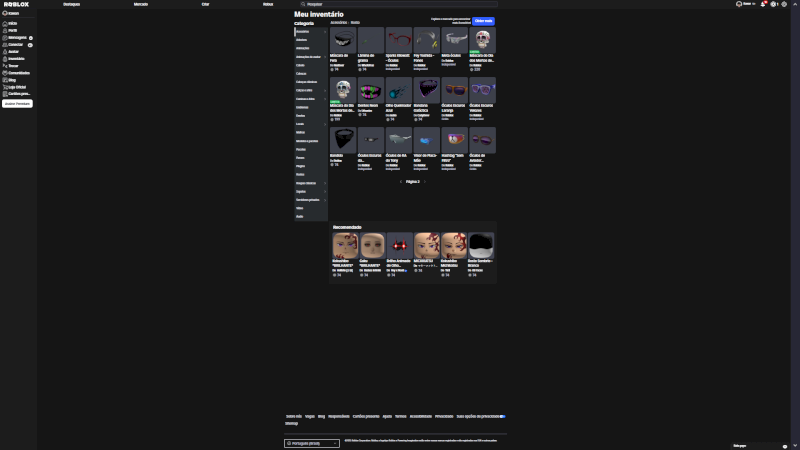Open the black Bandido bandana item
The height and width of the screenshot is (450, 800).
(343, 140)
